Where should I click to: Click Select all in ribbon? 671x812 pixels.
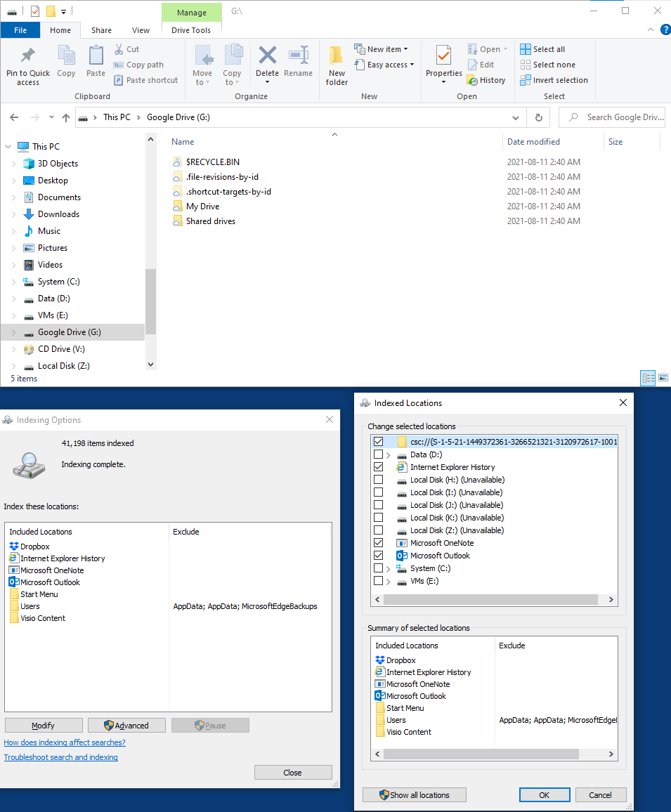tap(542, 49)
